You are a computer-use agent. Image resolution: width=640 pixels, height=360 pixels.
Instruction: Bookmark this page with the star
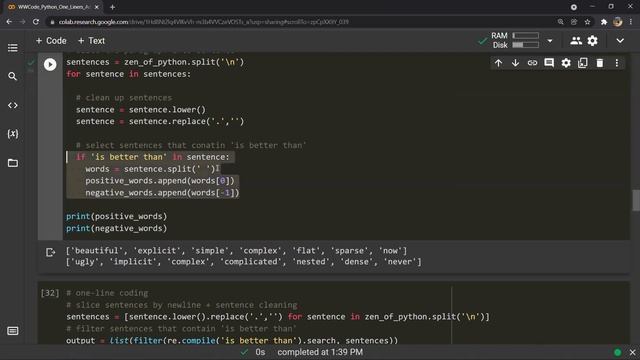click(x=587, y=22)
